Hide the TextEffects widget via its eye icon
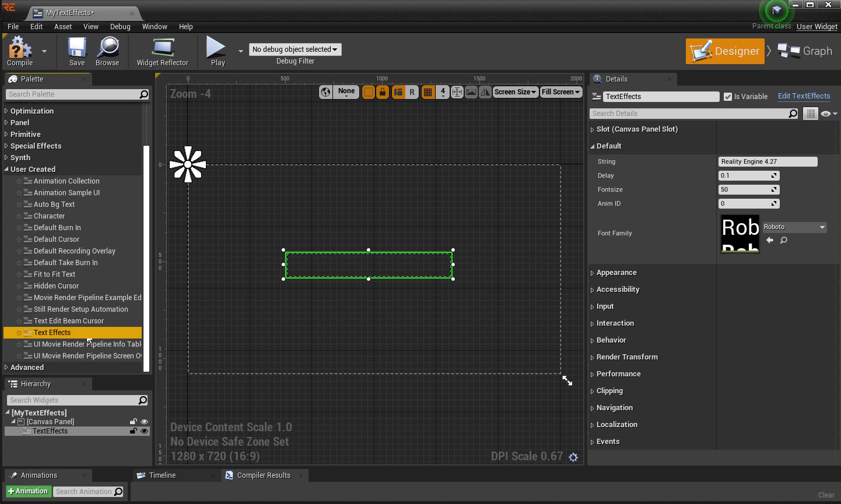Screen dimensions: 841x504 coord(144,431)
